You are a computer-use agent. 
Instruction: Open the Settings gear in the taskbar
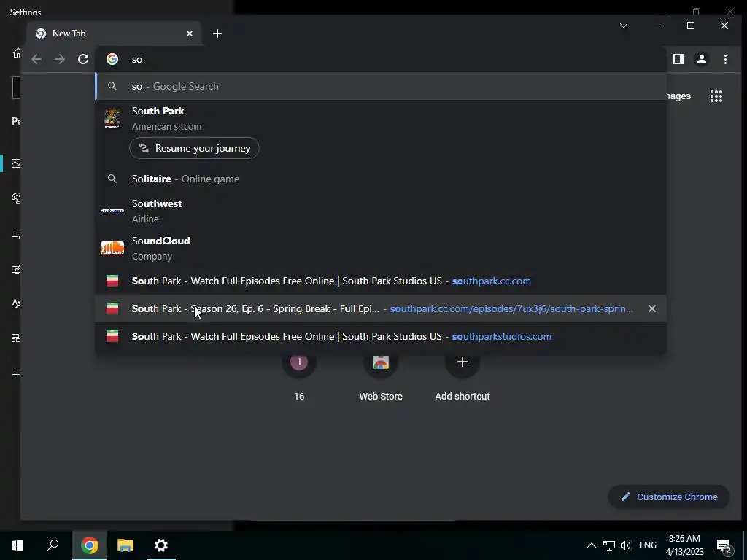click(161, 545)
